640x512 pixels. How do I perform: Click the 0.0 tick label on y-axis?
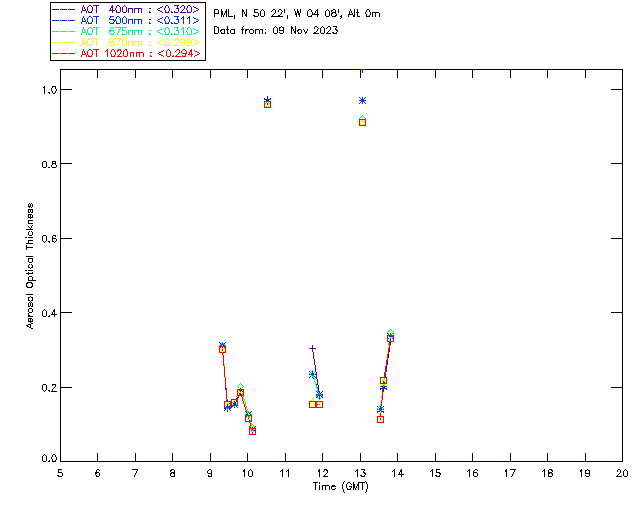(48, 461)
